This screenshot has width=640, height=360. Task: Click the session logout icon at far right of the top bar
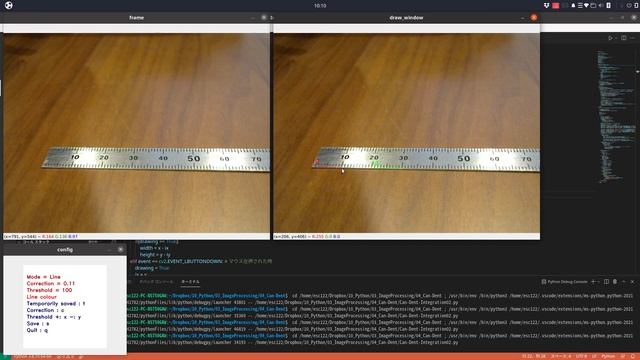coord(636,5)
